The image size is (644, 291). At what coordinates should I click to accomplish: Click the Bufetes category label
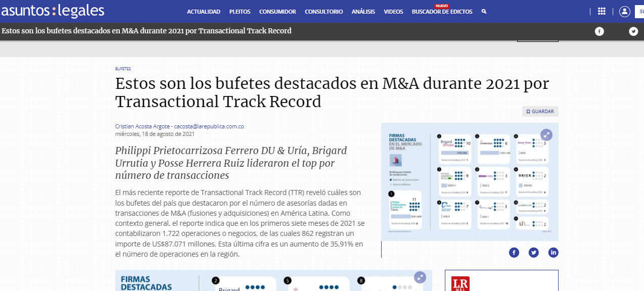(123, 69)
